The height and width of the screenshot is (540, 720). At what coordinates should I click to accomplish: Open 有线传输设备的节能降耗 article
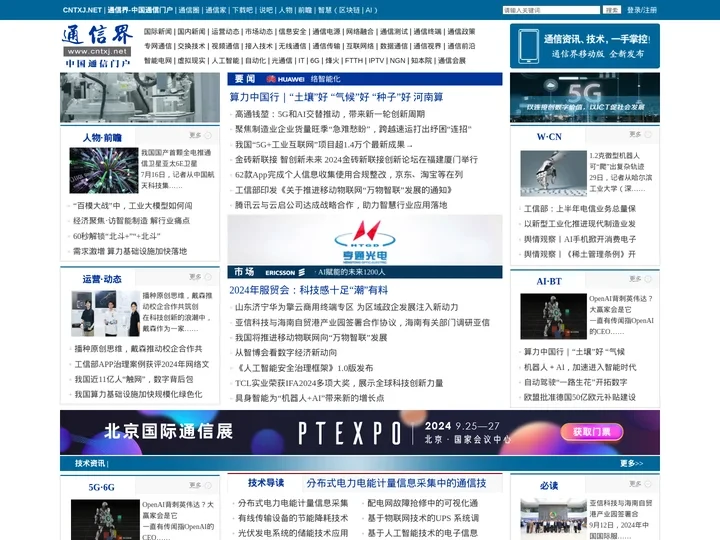[293, 518]
